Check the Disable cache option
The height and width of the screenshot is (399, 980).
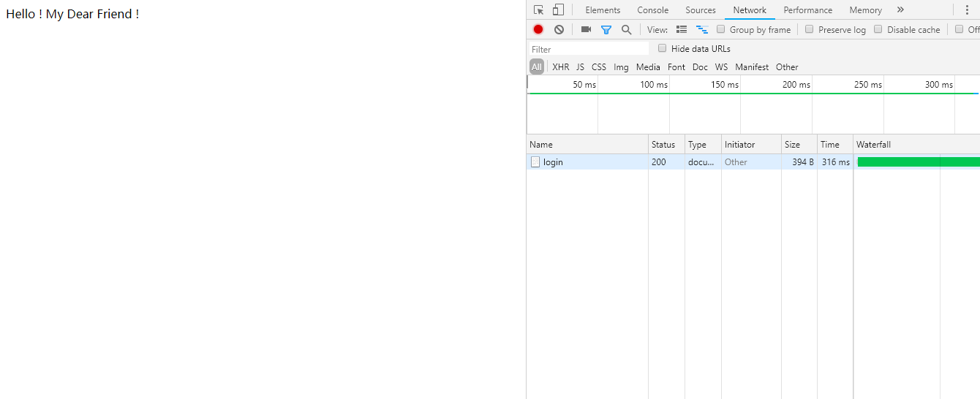click(x=878, y=29)
